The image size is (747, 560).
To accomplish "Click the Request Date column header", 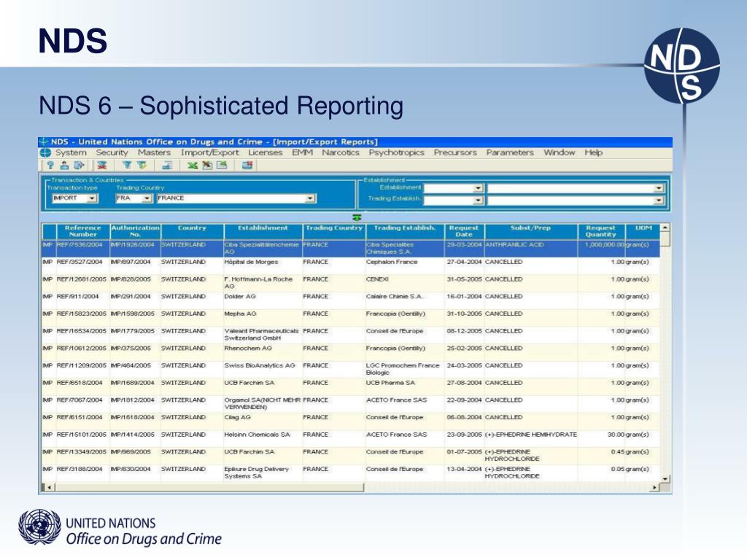I will tap(464, 231).
